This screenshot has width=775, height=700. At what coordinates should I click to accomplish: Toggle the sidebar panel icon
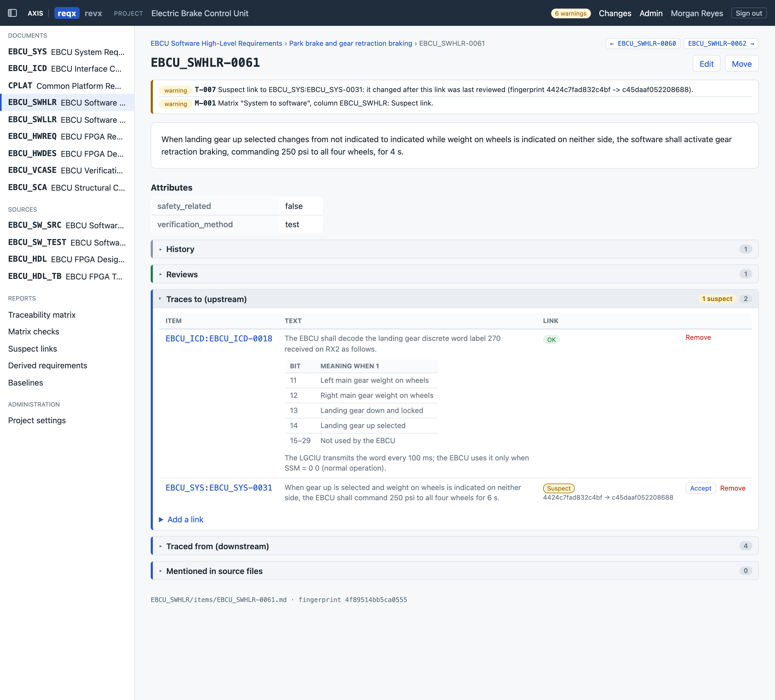(12, 13)
